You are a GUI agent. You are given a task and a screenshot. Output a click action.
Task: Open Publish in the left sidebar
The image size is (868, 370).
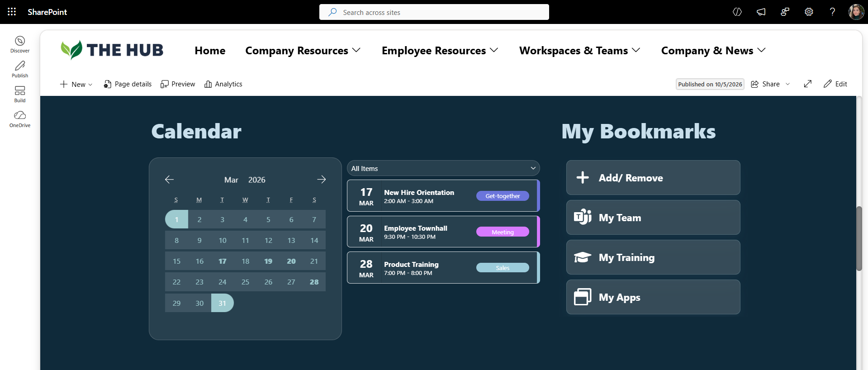click(20, 69)
